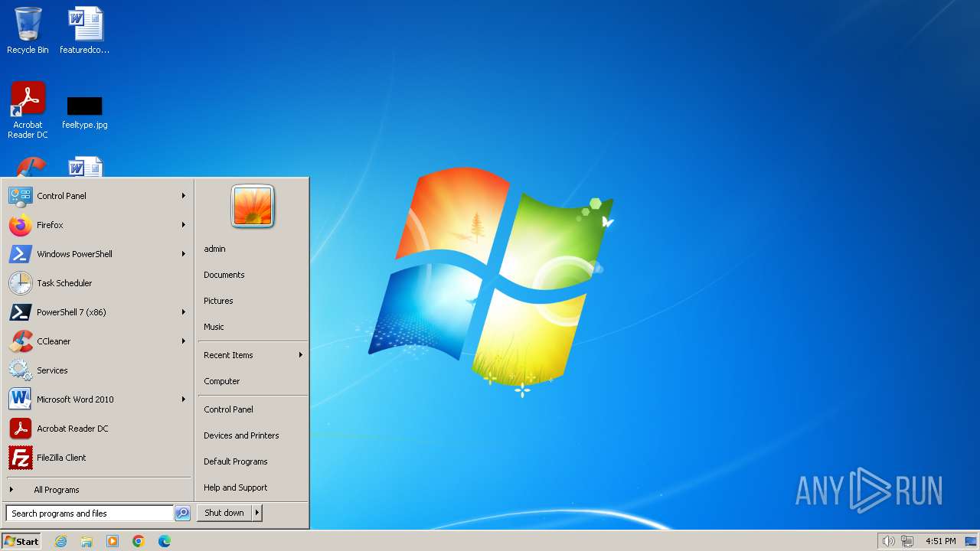
Task: Launch FileZilla Client from Start menu
Action: (97, 458)
